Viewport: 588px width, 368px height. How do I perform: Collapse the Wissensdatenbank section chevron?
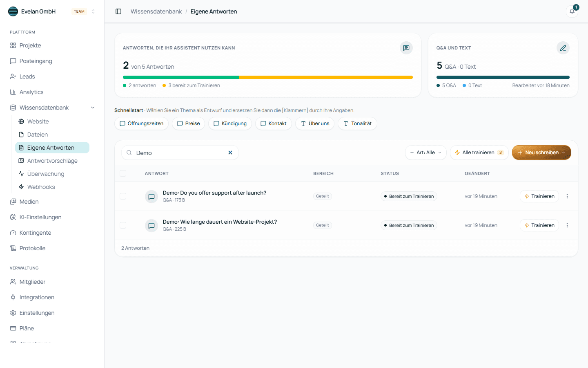[93, 108]
